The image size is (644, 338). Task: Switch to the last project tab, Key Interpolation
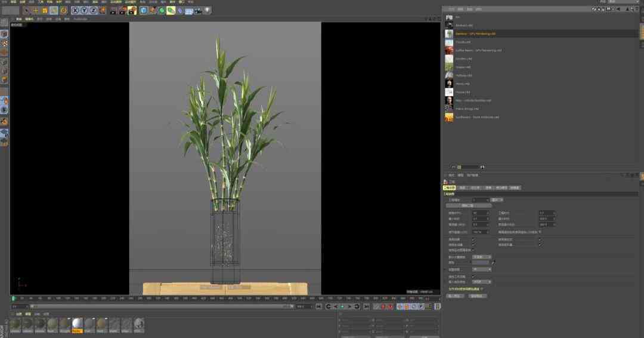point(515,188)
